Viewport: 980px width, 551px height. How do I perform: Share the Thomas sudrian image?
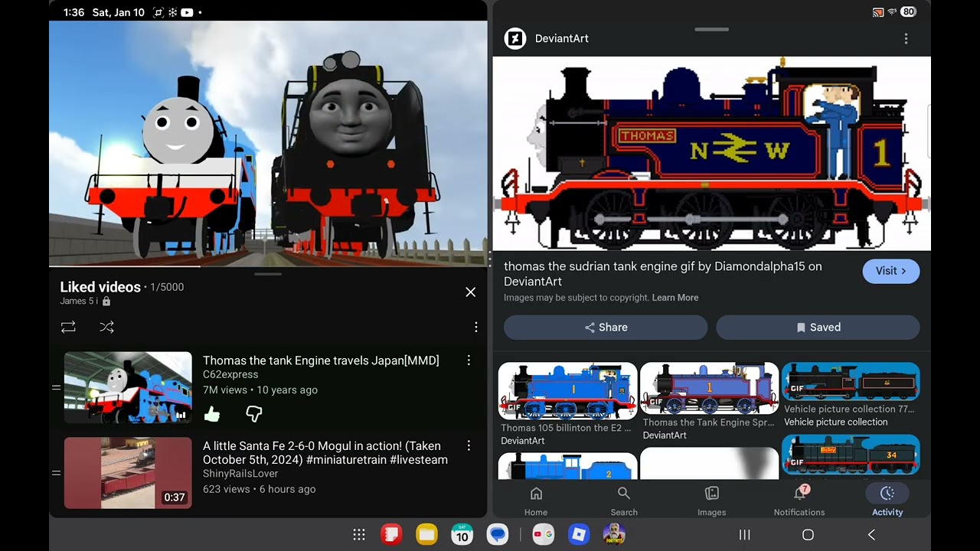(606, 327)
